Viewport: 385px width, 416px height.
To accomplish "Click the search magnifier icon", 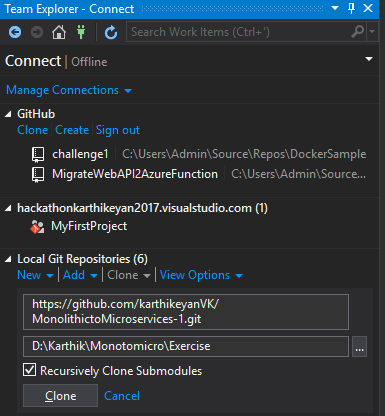I will tap(358, 32).
